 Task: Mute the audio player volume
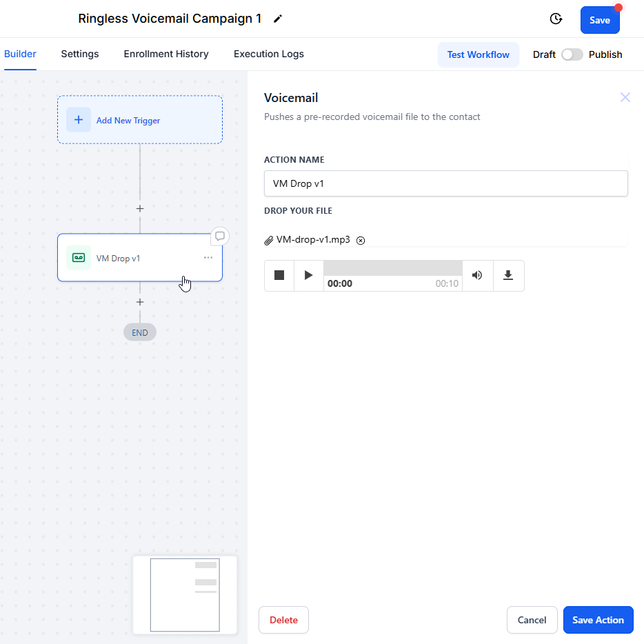pos(477,276)
